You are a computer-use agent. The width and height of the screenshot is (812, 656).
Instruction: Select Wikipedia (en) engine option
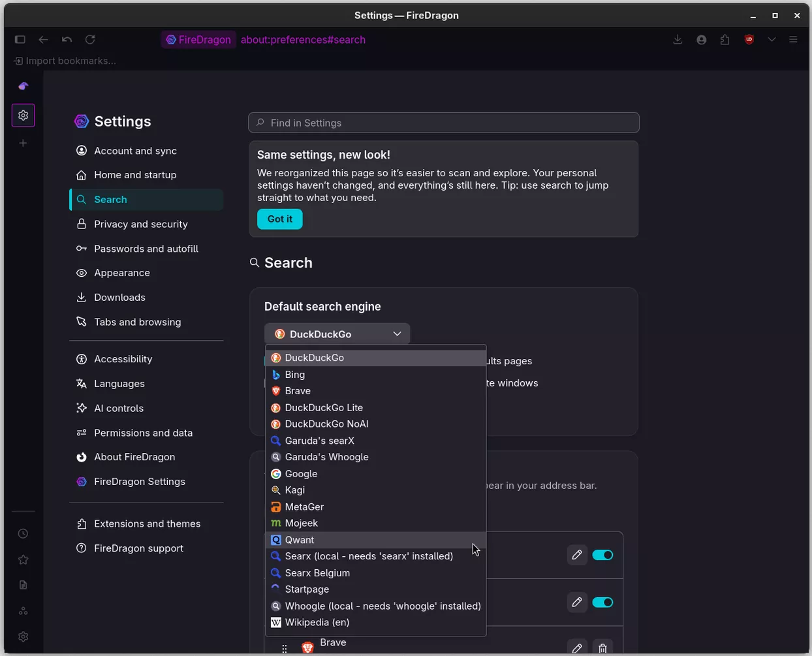(375, 623)
